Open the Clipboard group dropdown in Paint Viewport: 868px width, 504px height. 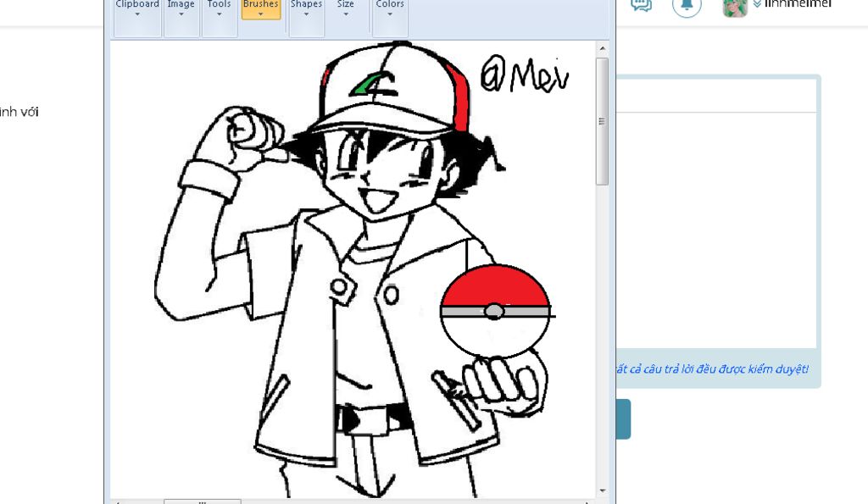click(x=137, y=17)
